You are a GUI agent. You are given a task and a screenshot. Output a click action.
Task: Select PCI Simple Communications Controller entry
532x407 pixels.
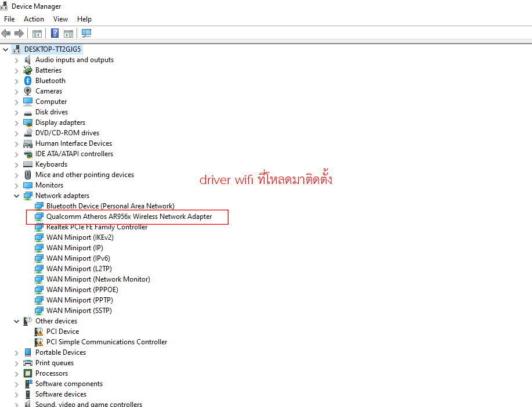coord(107,342)
